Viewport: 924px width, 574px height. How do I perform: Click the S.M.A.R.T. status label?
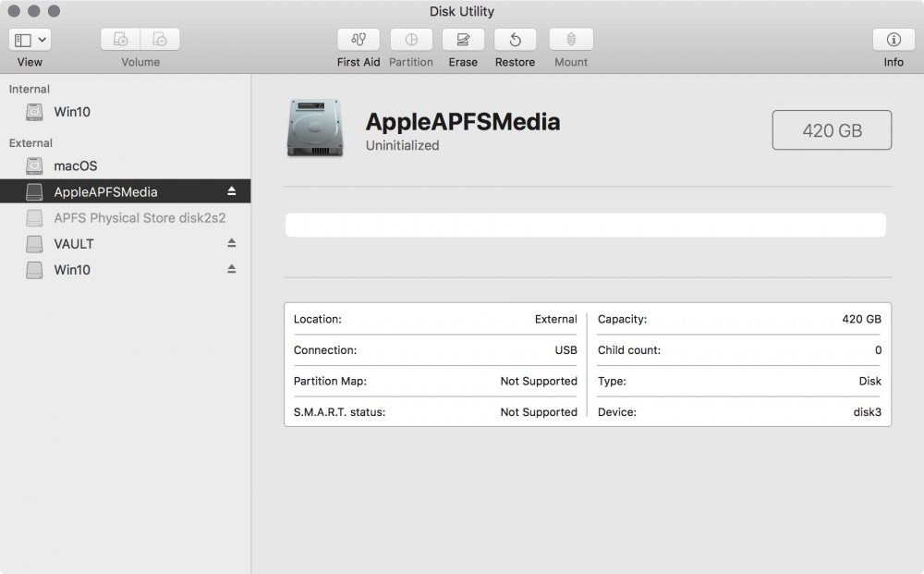pyautogui.click(x=339, y=412)
